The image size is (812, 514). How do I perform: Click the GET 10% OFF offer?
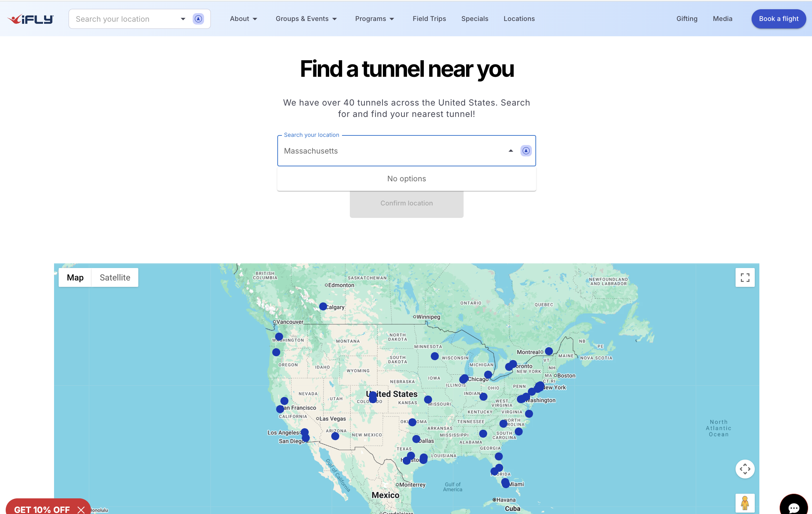coord(42,510)
